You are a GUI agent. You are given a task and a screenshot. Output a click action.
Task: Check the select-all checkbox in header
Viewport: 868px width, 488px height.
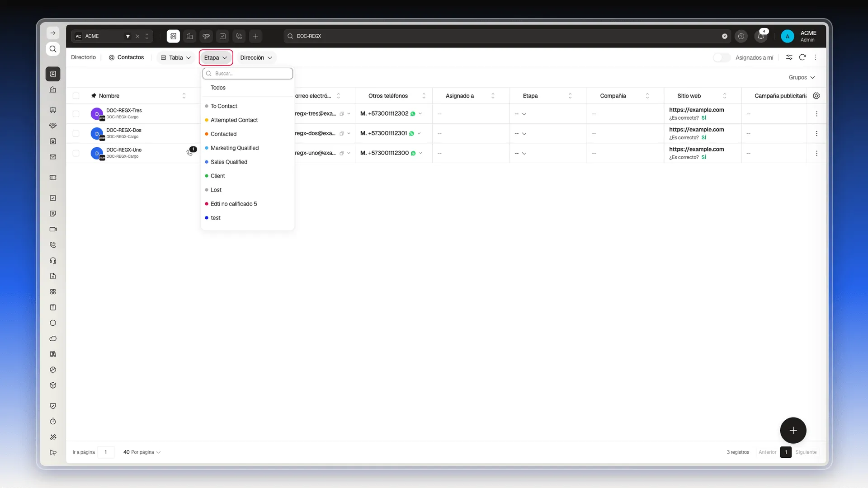tap(76, 96)
